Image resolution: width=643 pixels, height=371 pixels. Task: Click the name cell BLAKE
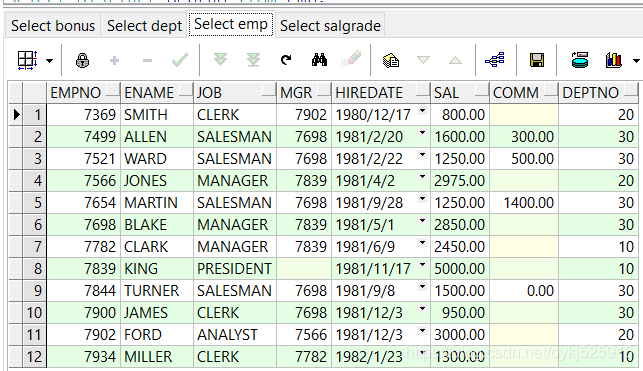[x=157, y=225]
